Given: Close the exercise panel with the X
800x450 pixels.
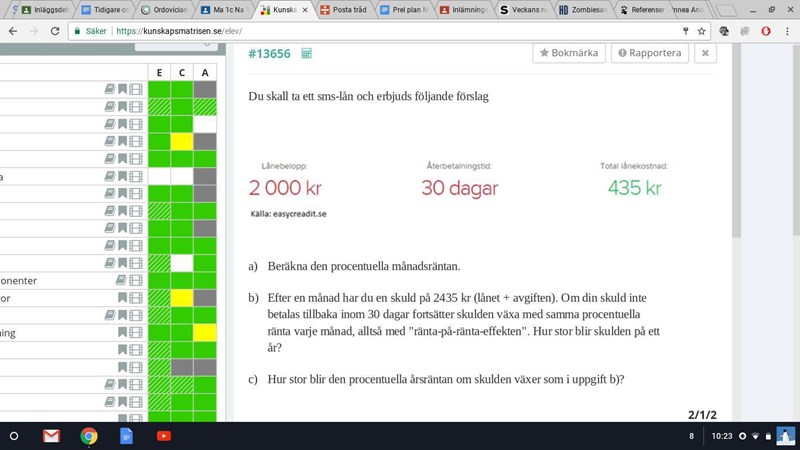Looking at the screenshot, I should [705, 53].
